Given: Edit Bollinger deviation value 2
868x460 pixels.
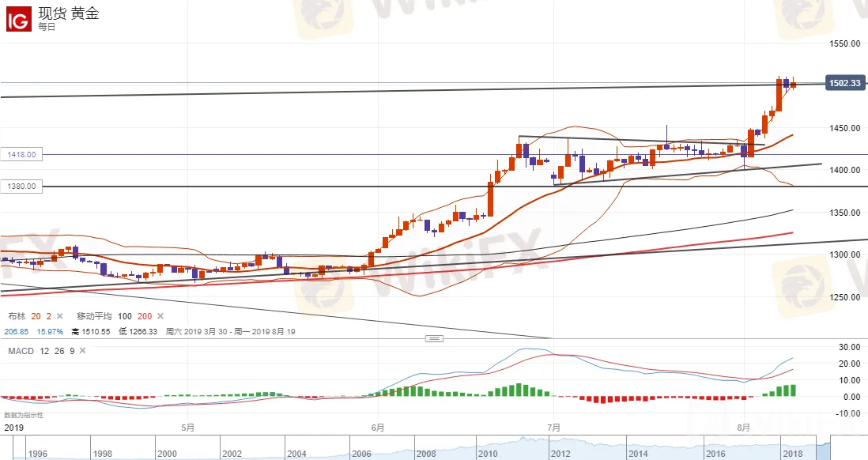Looking at the screenshot, I should (49, 316).
